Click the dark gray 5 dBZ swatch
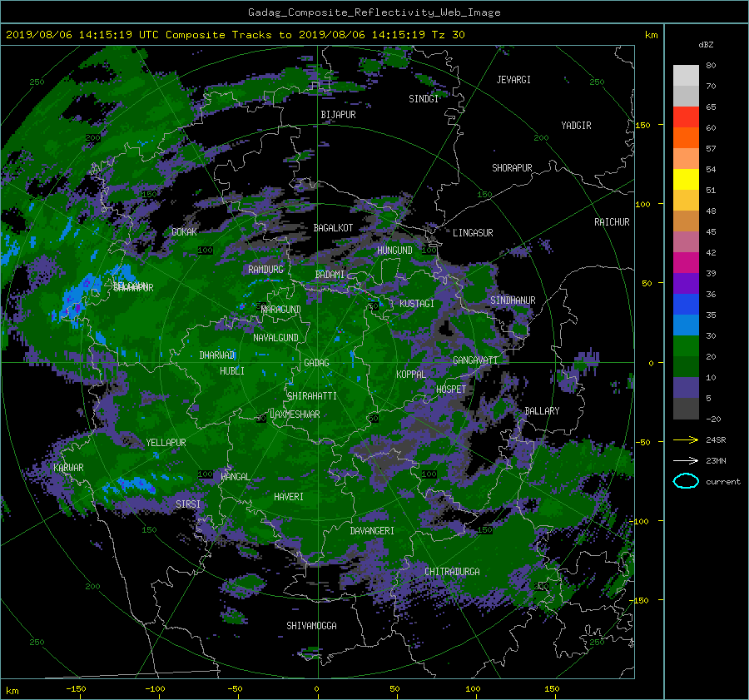Image resolution: width=749 pixels, height=700 pixels. 686,408
